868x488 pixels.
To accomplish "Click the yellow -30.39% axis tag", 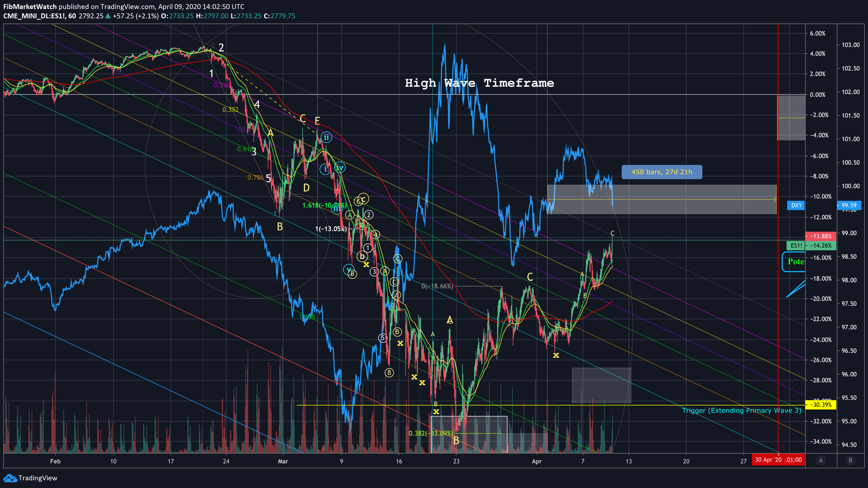I will point(820,405).
